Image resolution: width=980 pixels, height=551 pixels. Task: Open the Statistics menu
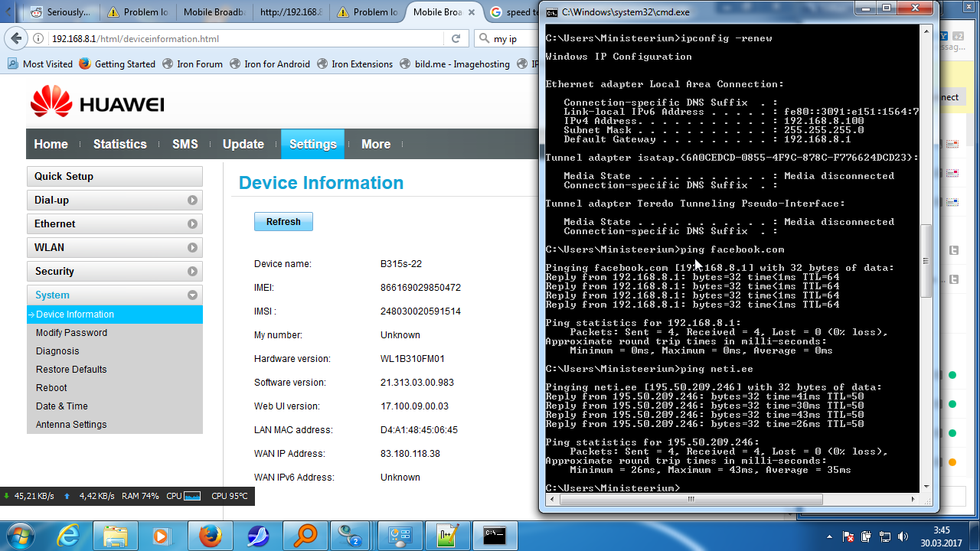pyautogui.click(x=119, y=144)
